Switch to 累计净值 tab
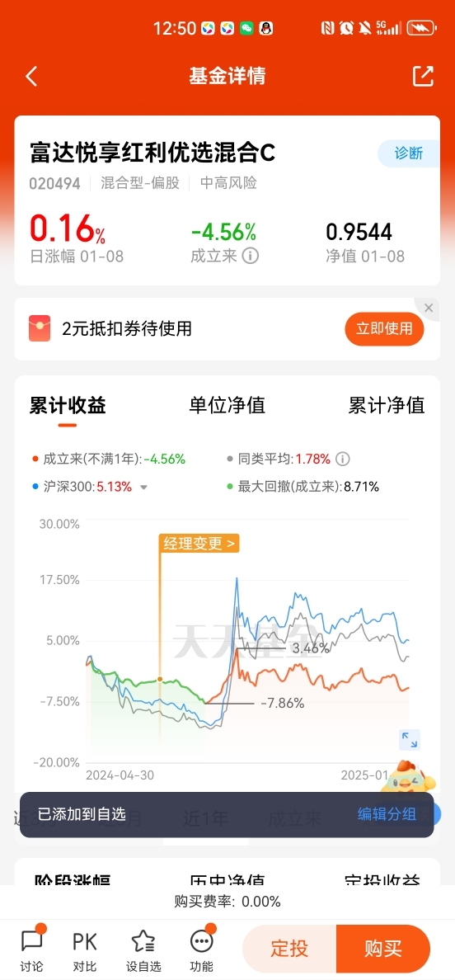Viewport: 455px width, 980px height. click(387, 405)
